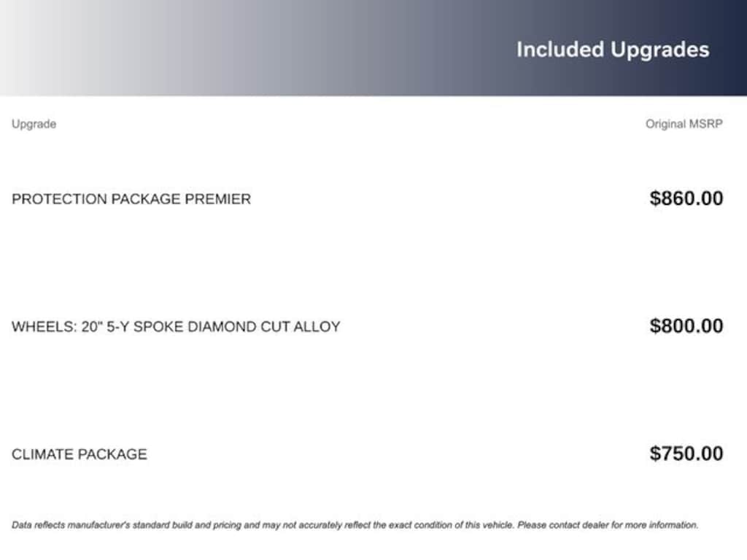Click the $860.00 price
747x560 pixels.
click(x=686, y=198)
